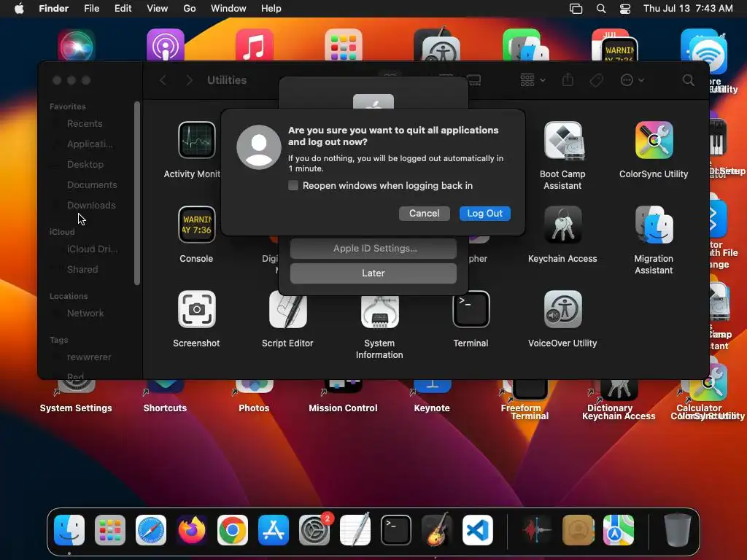
Task: Select Recents in Finder sidebar
Action: (x=85, y=124)
